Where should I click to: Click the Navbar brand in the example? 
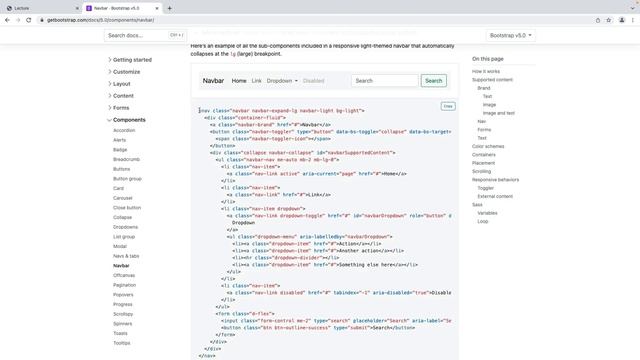213,81
